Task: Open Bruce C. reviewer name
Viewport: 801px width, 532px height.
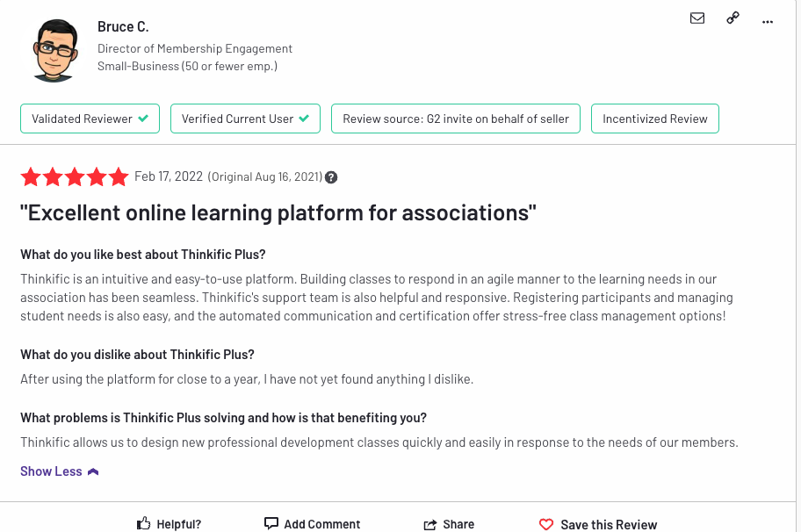Action: [123, 26]
